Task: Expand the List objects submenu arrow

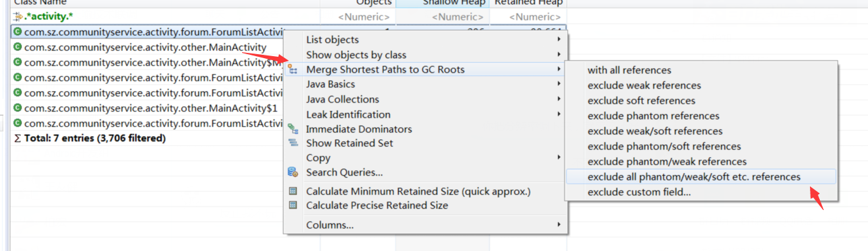Action: coord(559,40)
